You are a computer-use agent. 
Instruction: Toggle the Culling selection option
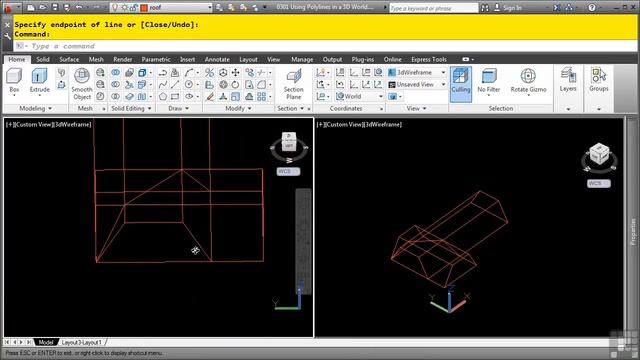460,84
